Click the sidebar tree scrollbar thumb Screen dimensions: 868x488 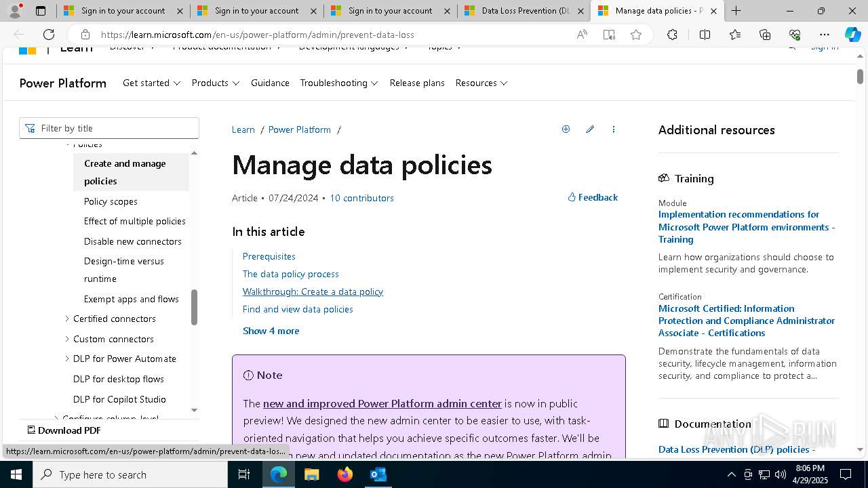[x=194, y=307]
